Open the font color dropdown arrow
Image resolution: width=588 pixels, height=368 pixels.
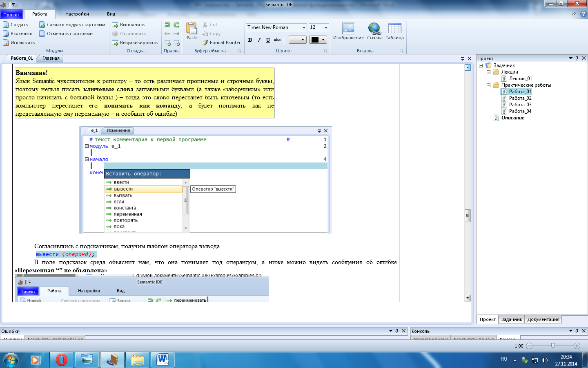[323, 40]
